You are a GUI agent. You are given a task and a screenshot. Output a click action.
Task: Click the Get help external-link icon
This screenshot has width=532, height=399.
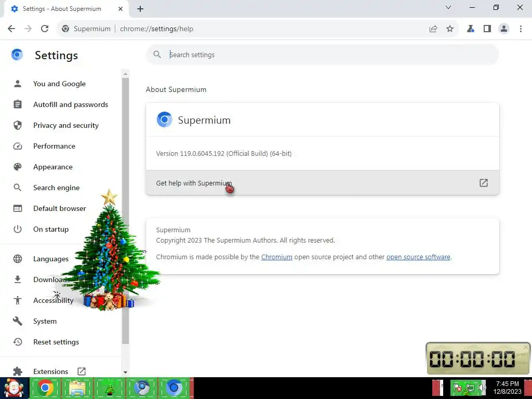(484, 183)
